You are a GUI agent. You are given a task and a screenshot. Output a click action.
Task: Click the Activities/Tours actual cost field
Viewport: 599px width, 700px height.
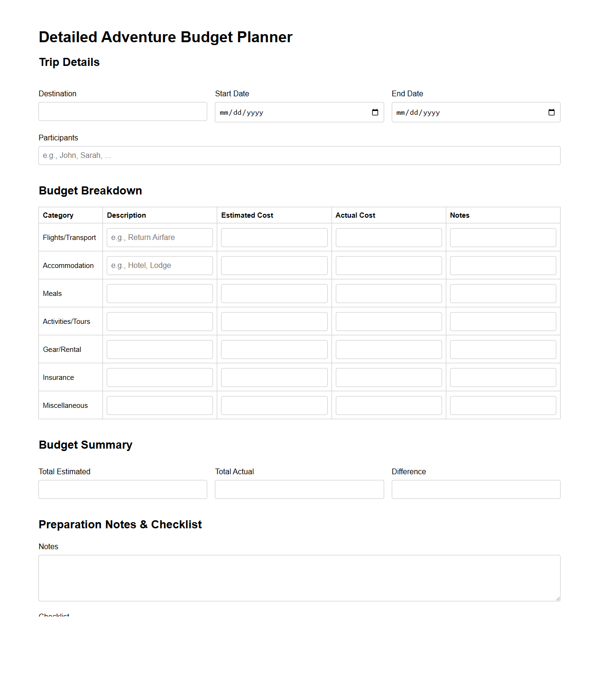(388, 321)
